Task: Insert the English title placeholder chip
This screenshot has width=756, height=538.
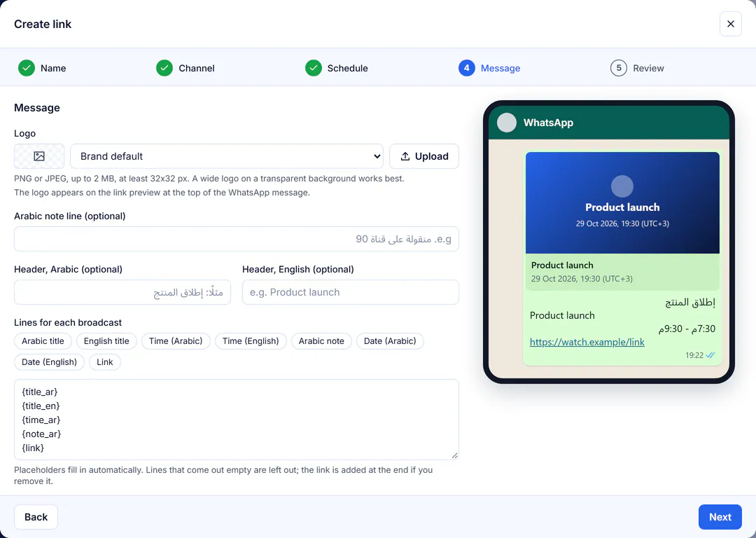Action: 106,341
